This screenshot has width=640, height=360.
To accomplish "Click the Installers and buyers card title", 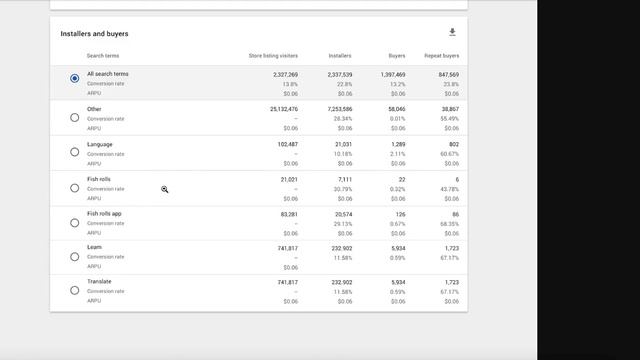I will (x=94, y=34).
